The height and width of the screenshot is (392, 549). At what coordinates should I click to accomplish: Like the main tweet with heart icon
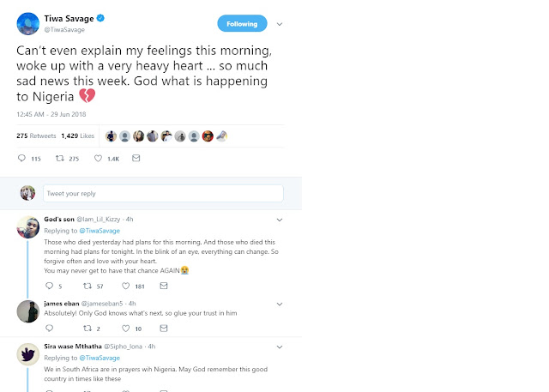[99, 159]
